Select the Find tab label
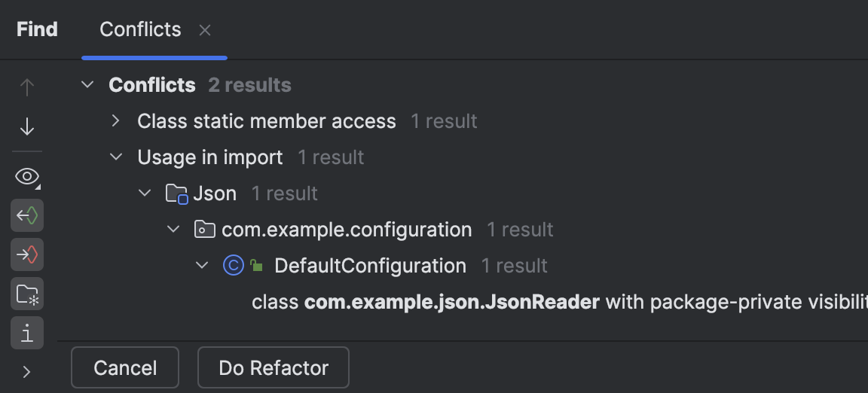Viewport: 868px width, 393px height. [x=37, y=29]
